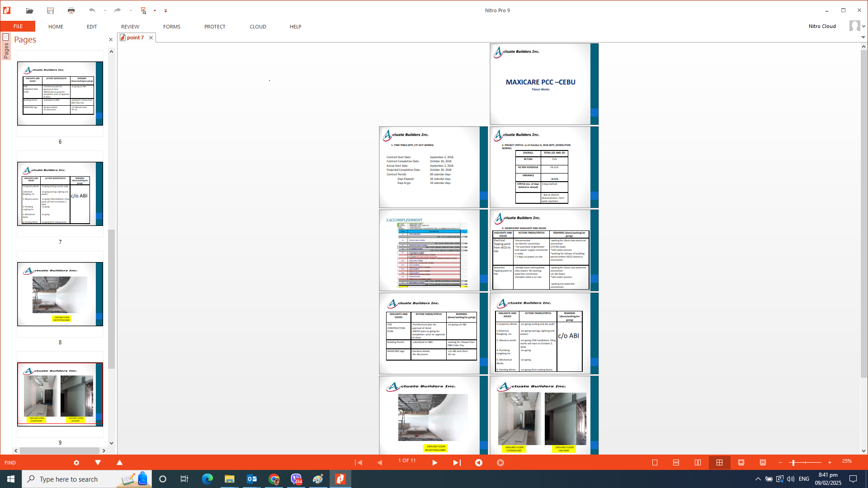The image size is (868, 488).
Task: Select page 8 thumbnail in Pages panel
Action: tap(60, 294)
